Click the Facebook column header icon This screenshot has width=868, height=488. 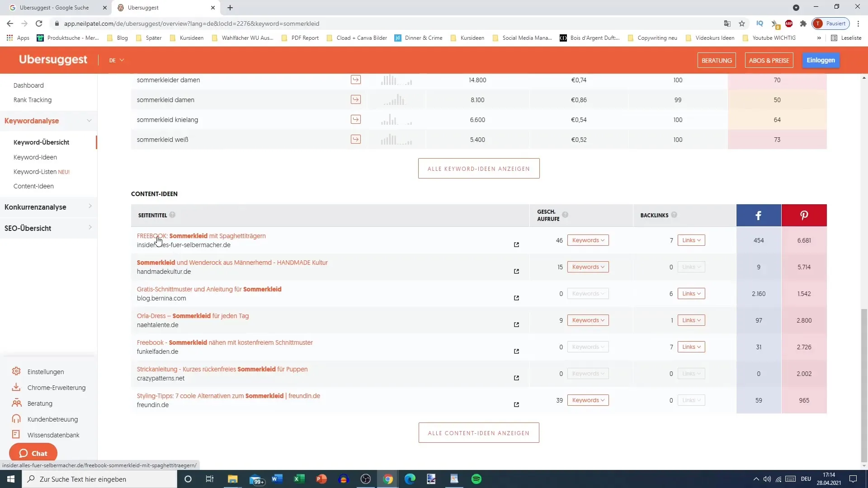coord(759,216)
